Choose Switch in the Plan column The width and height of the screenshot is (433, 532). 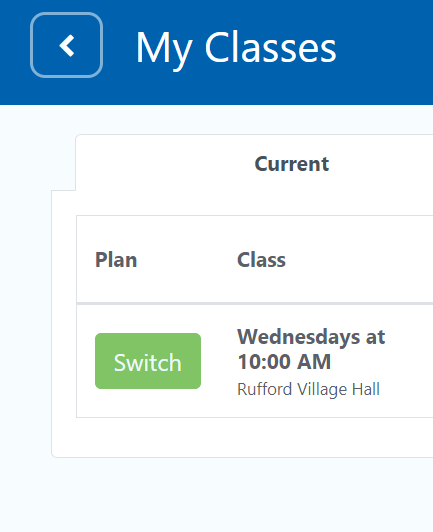coord(148,361)
